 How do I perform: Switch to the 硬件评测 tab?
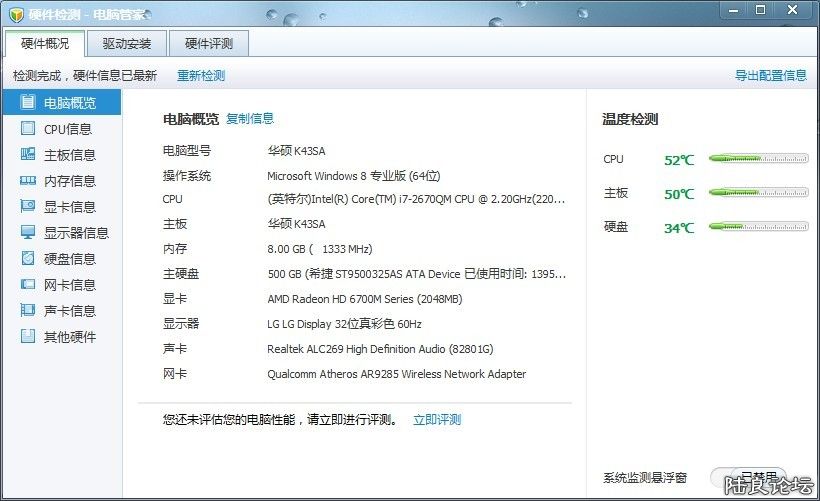209,44
